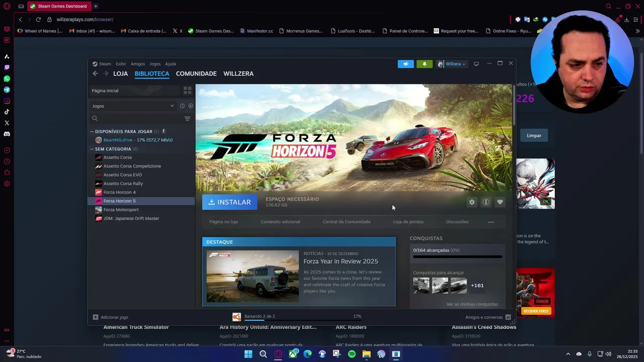This screenshot has height=362, width=644.
Task: Open File Explorer from the taskbar
Action: point(366,354)
